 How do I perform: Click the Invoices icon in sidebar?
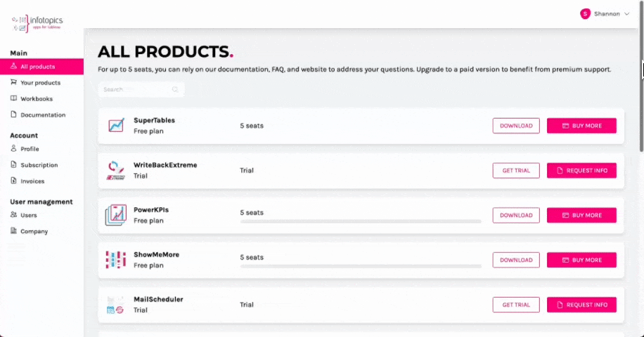pyautogui.click(x=13, y=180)
